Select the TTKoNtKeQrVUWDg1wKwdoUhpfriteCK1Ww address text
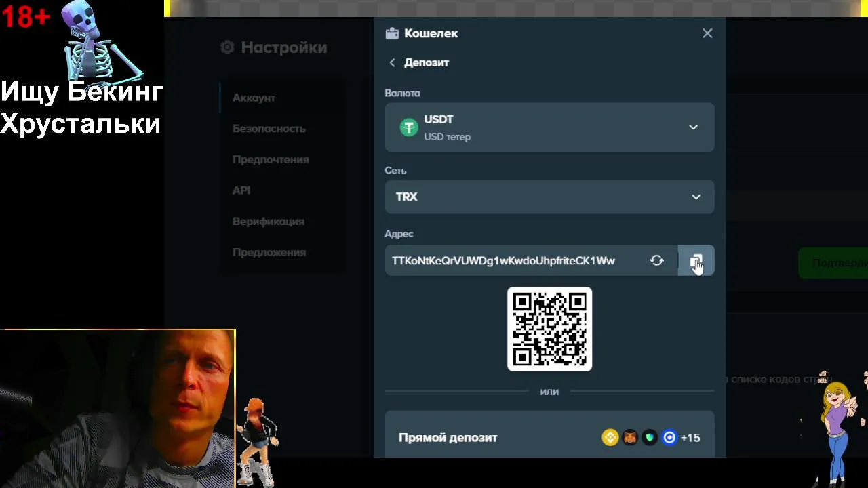 click(x=503, y=261)
